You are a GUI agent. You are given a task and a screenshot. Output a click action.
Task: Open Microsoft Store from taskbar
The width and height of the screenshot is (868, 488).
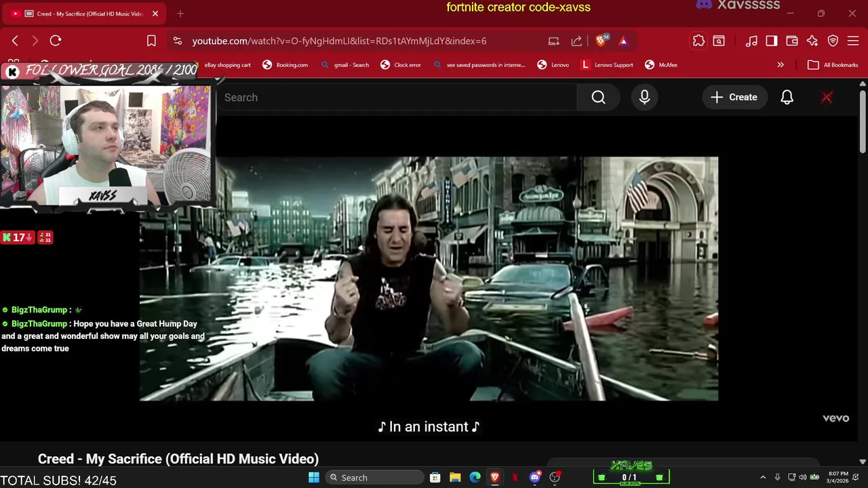pos(435,477)
